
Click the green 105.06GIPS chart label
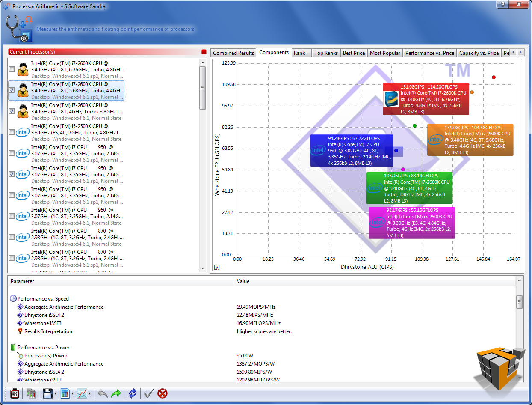[x=409, y=188]
